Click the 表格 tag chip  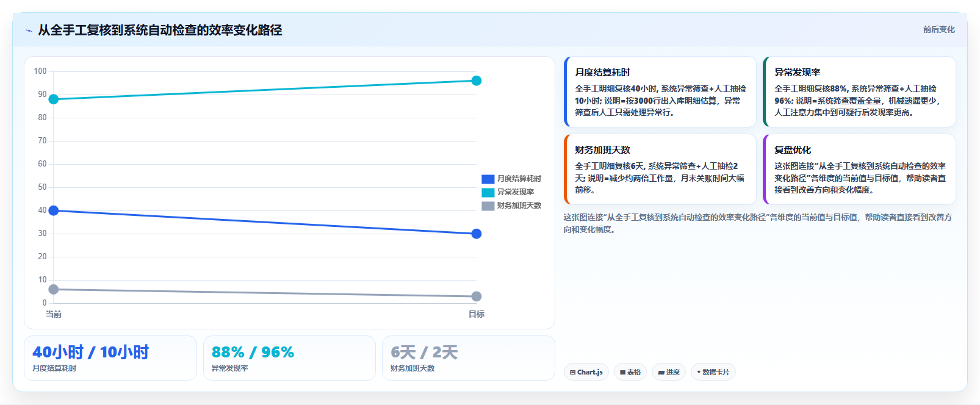630,372
